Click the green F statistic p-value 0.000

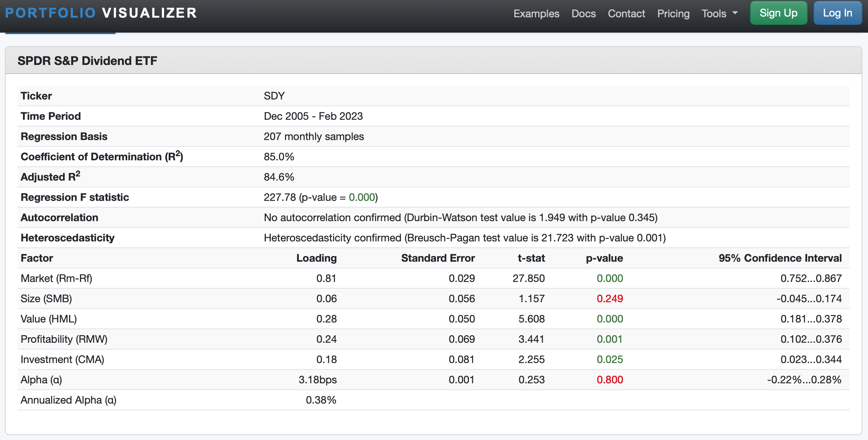[x=362, y=197]
